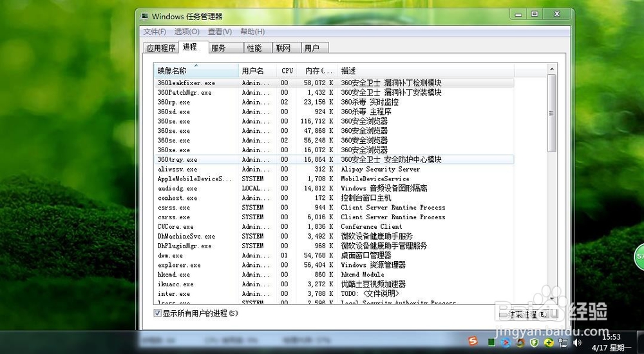Click the description 360杀毒 实时监控

pyautogui.click(x=370, y=102)
